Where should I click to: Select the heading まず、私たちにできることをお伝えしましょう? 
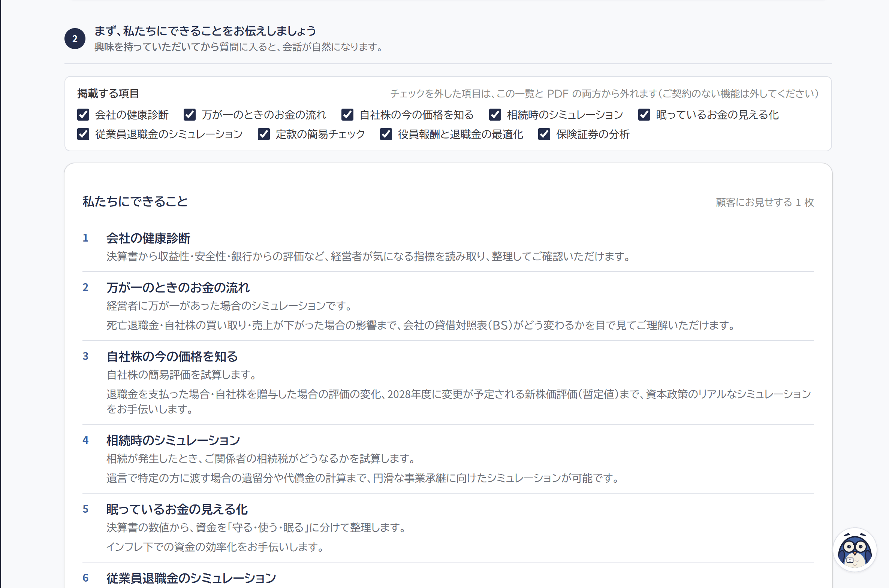point(205,31)
